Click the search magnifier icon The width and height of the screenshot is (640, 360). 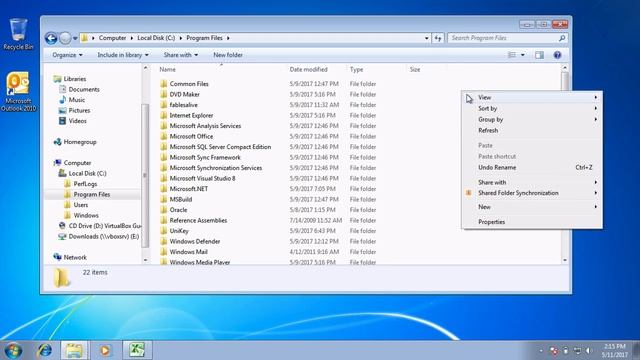click(562, 38)
